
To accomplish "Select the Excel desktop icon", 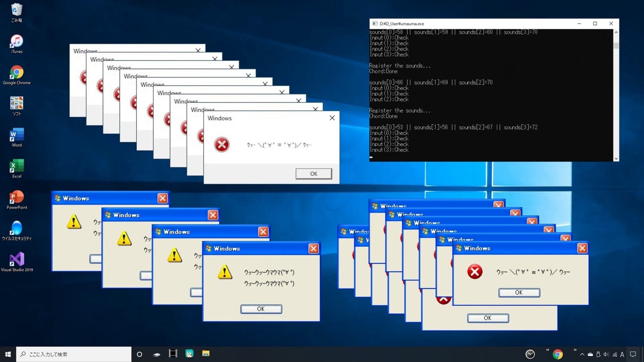I will tap(17, 166).
